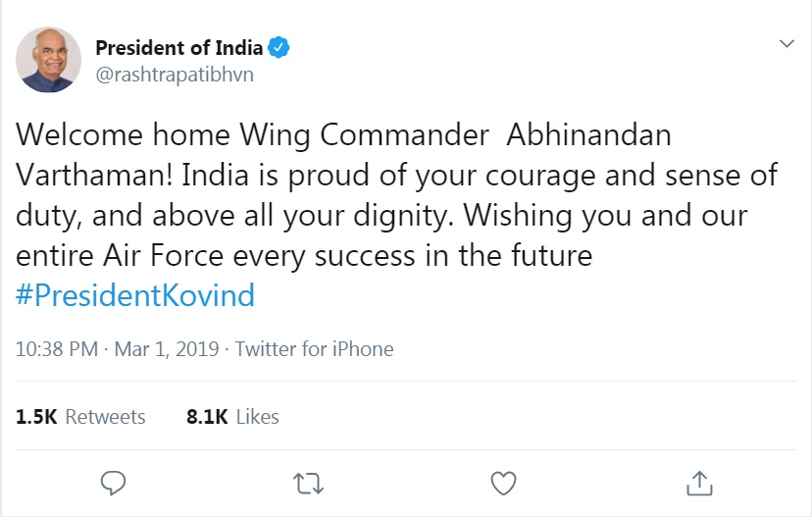Click the blue verified badge checkmark
Image resolution: width=812 pixels, height=517 pixels.
tap(279, 48)
